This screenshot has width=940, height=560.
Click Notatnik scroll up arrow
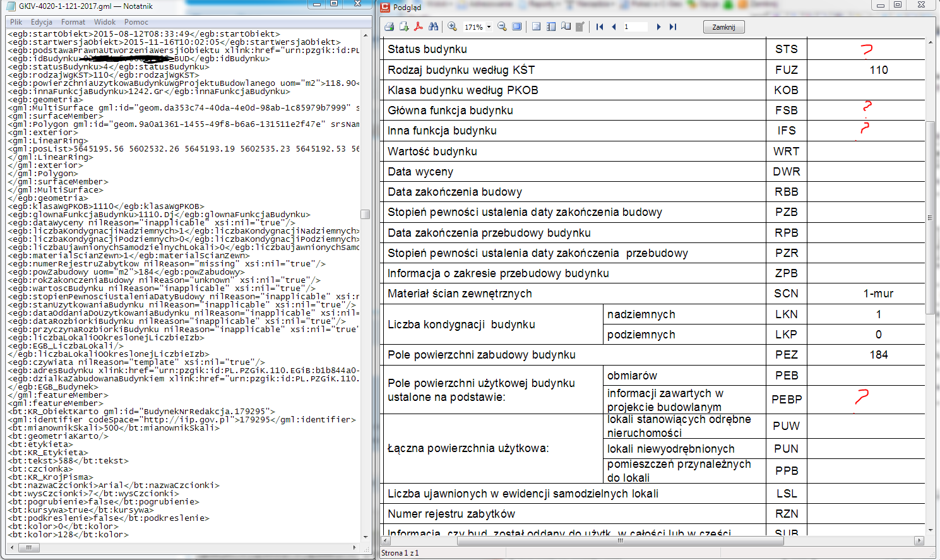tap(365, 34)
